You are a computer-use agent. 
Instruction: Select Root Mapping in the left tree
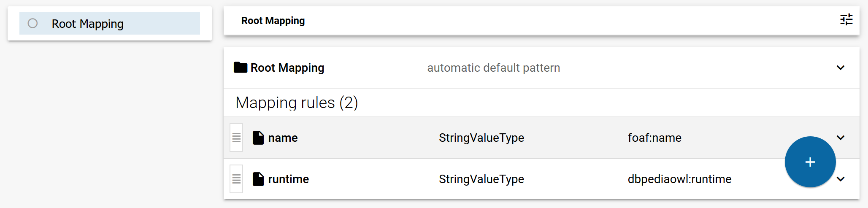pos(88,24)
